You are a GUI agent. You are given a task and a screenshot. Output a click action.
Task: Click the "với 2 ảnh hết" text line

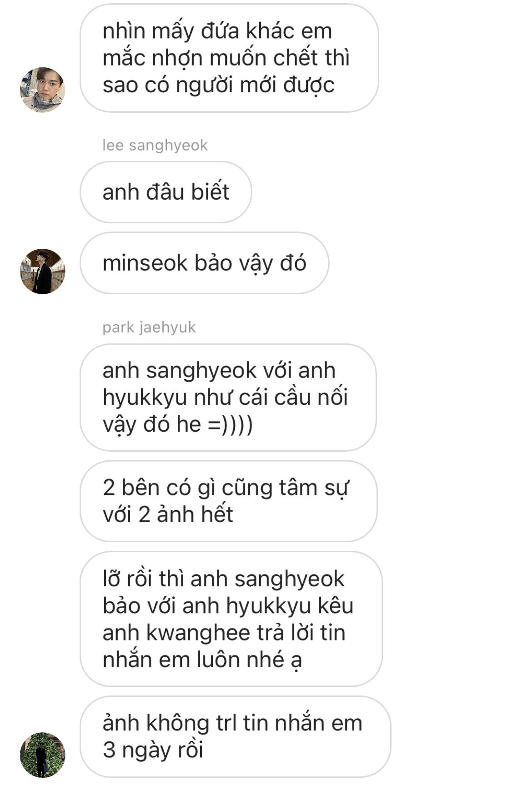pos(168,515)
